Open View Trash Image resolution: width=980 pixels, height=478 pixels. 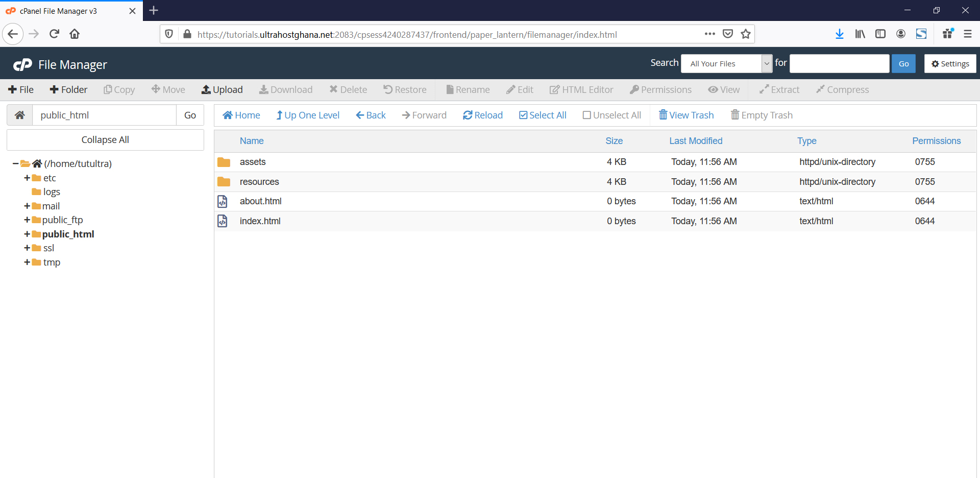pyautogui.click(x=687, y=115)
